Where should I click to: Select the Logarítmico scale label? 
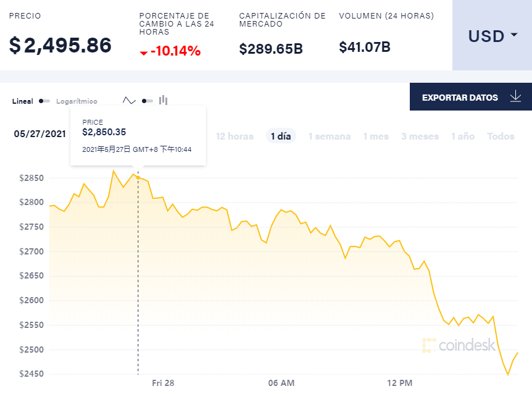[x=77, y=101]
